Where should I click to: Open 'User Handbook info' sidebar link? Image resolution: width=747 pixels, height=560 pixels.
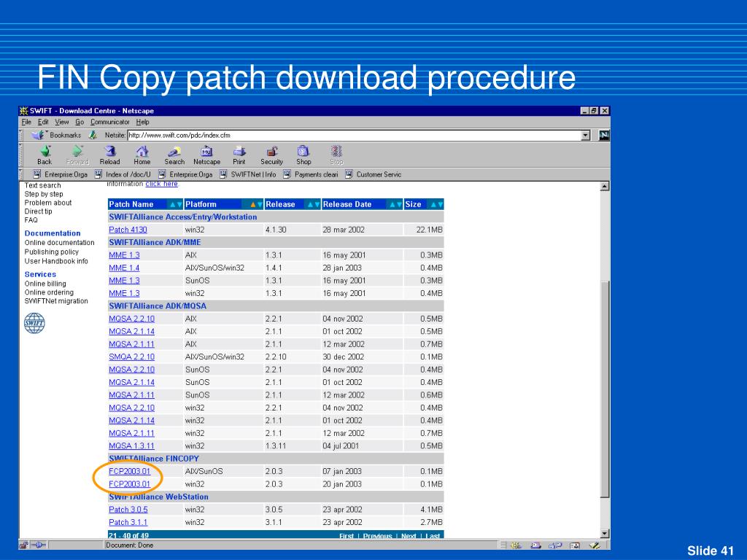click(56, 261)
